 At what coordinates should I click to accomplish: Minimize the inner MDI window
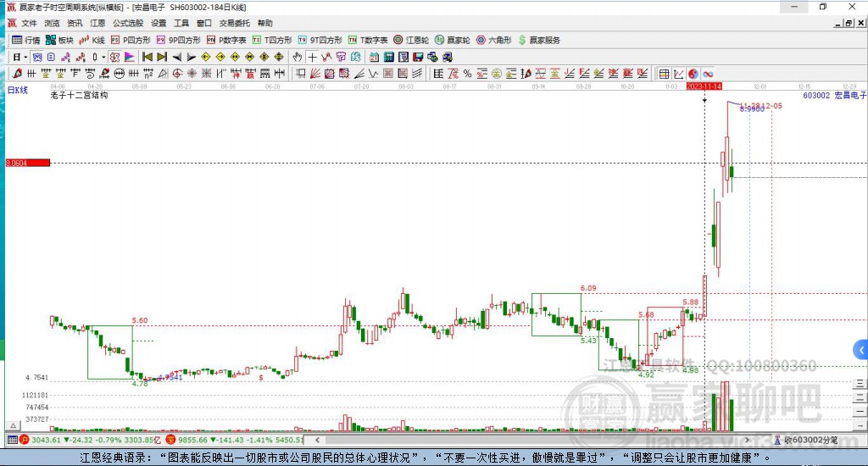click(838, 23)
